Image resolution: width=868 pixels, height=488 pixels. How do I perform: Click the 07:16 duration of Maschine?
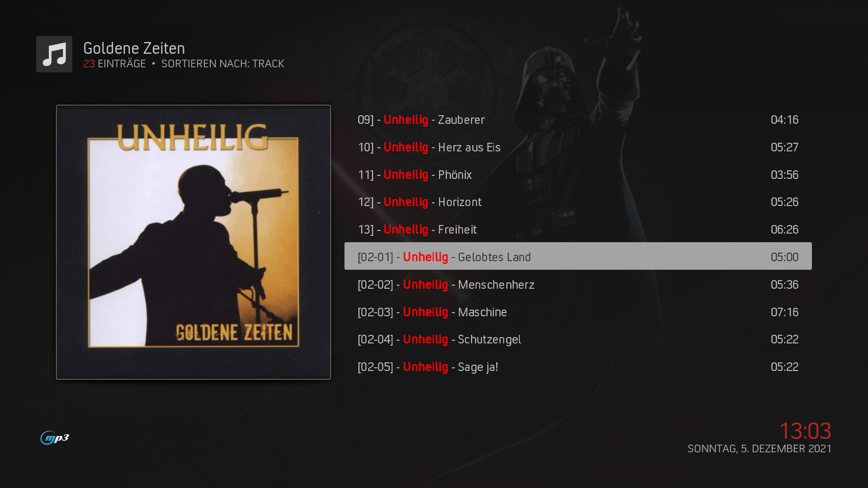pyautogui.click(x=784, y=312)
